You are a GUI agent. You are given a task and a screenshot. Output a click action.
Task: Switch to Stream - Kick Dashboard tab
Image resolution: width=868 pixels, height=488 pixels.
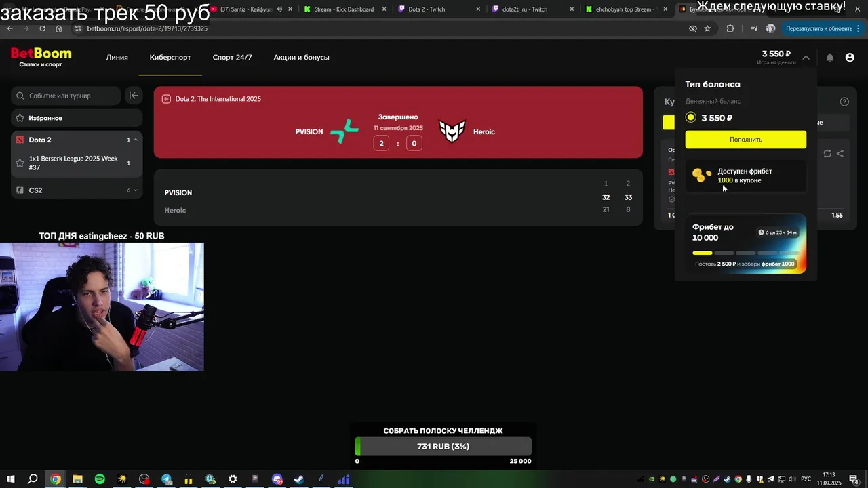click(344, 9)
